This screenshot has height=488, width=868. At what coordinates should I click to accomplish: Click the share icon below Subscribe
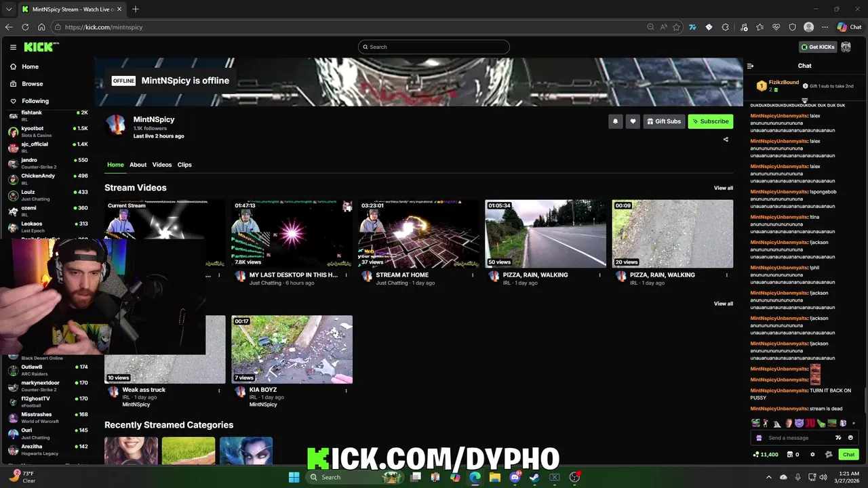pyautogui.click(x=726, y=140)
